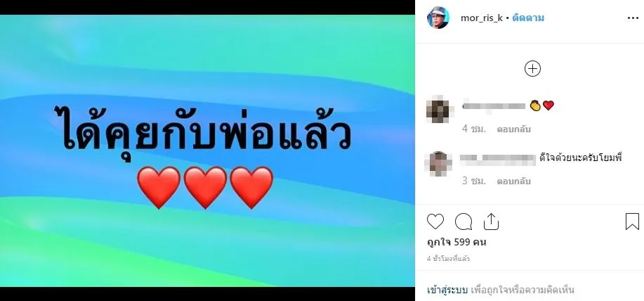Open second commenter's blurred username
Image resolution: width=644 pixels, height=301 pixels.
(x=498, y=159)
